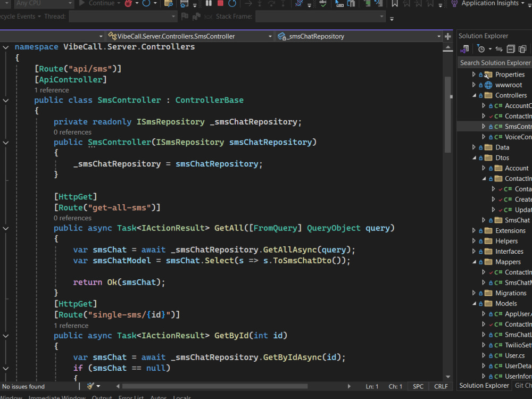The height and width of the screenshot is (399, 532).
Task: Click the code cleanup broom icon
Action: 90,386
